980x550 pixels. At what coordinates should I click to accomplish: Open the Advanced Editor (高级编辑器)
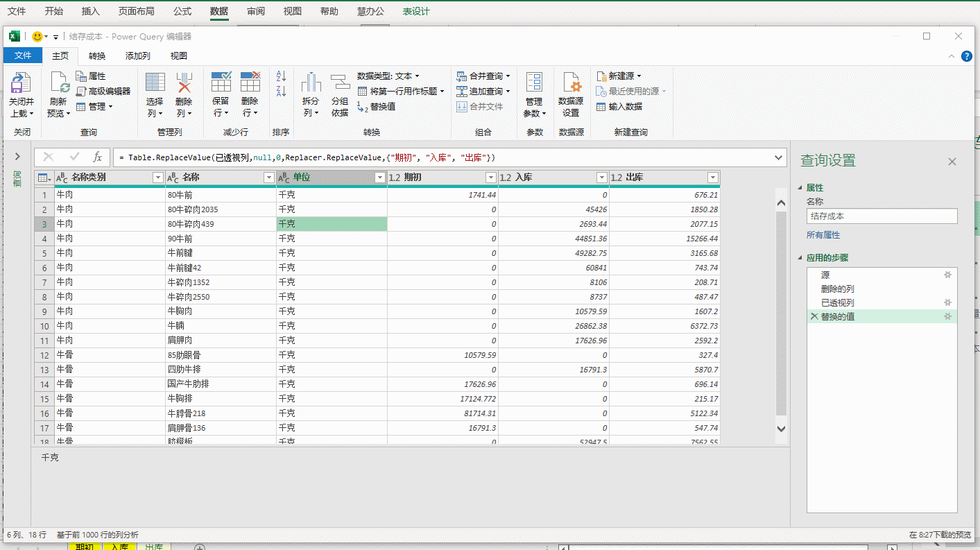[103, 92]
